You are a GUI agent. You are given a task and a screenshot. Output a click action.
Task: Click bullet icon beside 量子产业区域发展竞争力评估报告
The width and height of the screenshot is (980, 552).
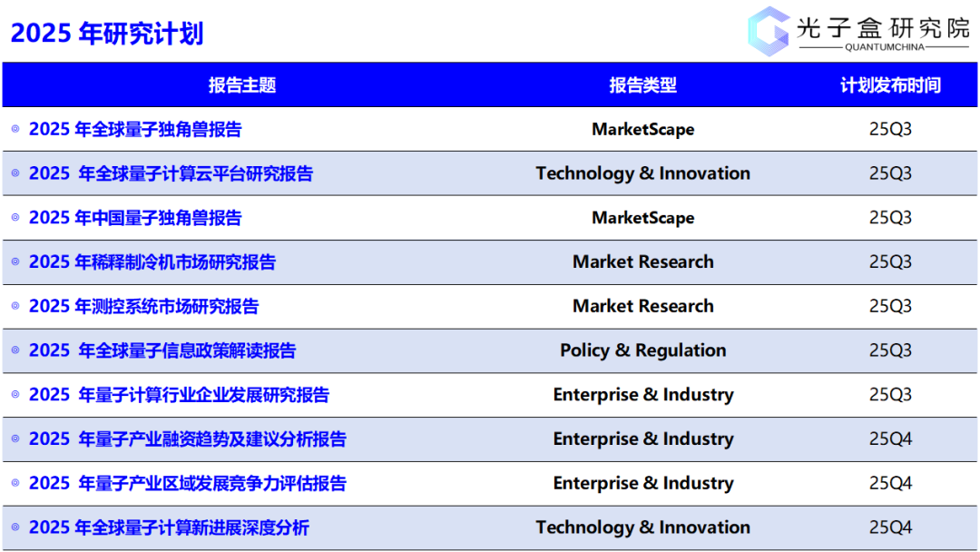15,483
